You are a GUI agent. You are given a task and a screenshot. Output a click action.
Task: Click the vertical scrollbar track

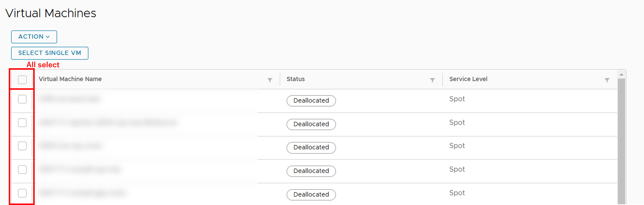coord(621,140)
